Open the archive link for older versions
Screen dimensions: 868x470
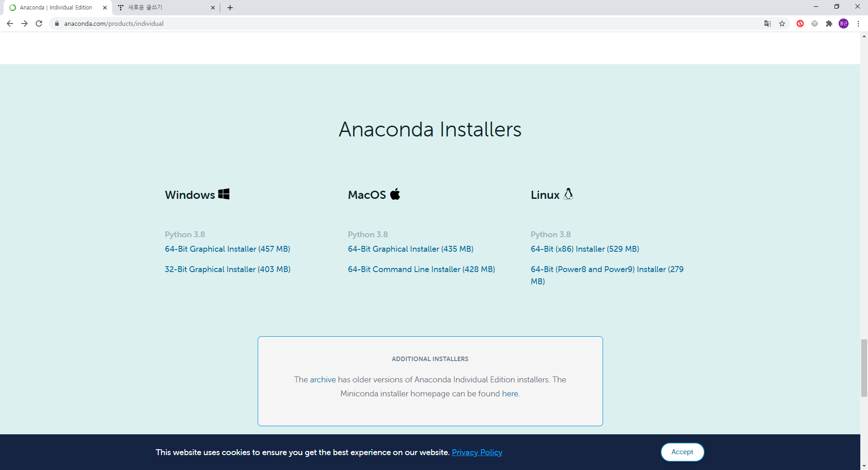point(323,380)
